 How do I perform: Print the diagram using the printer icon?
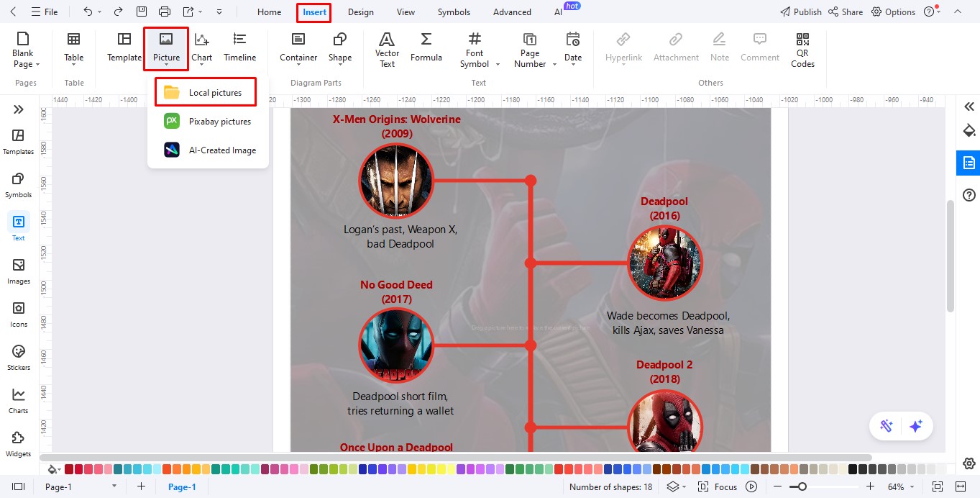(165, 12)
